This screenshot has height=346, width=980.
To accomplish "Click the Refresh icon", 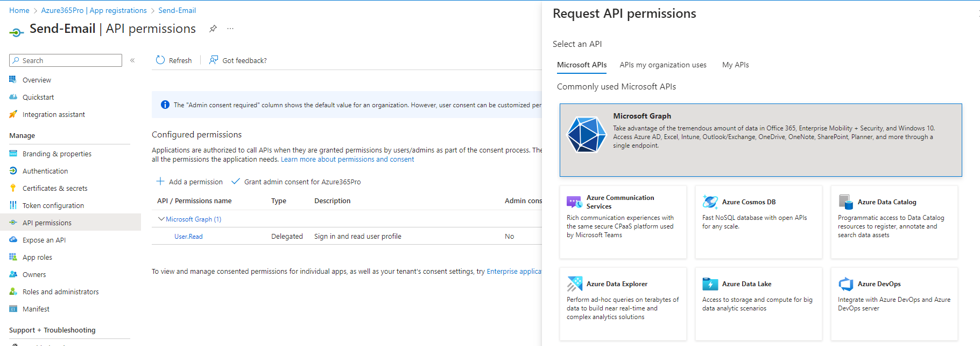I will coord(160,60).
